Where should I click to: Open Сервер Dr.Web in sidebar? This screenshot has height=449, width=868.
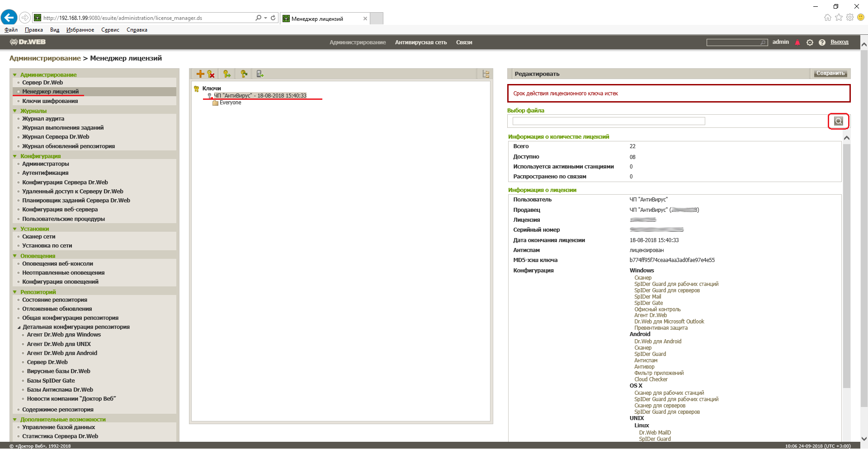pyautogui.click(x=42, y=83)
